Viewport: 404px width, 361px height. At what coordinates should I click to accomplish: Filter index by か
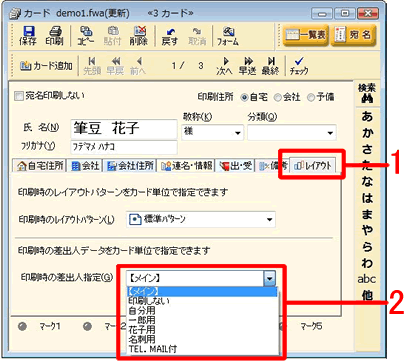(367, 133)
